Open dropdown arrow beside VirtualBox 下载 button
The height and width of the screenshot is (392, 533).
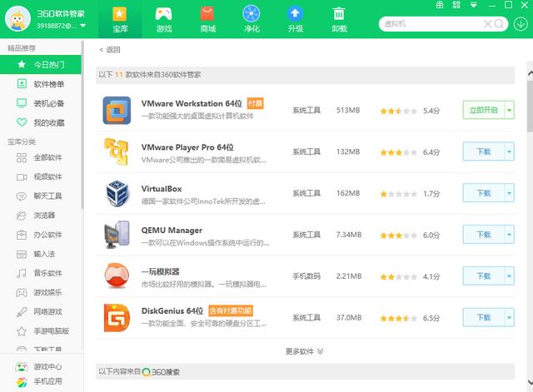510,193
